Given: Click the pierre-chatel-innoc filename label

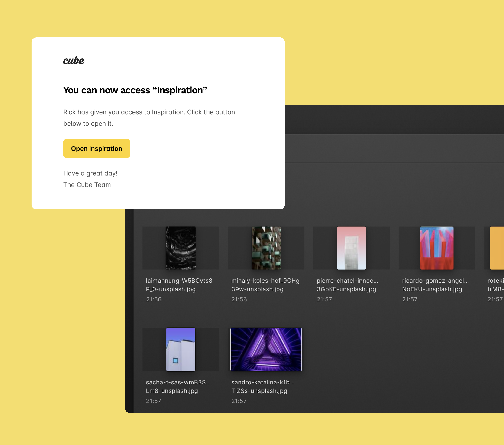Looking at the screenshot, I should point(347,285).
